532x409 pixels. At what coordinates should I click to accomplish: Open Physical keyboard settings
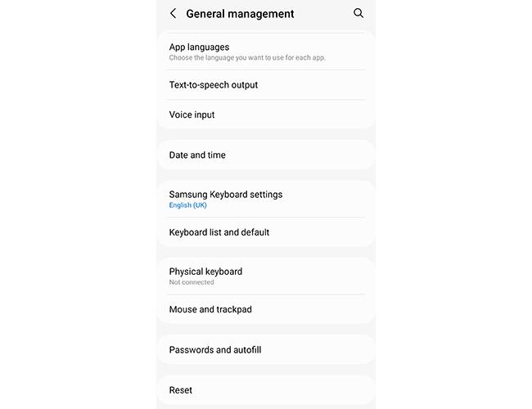tap(266, 276)
